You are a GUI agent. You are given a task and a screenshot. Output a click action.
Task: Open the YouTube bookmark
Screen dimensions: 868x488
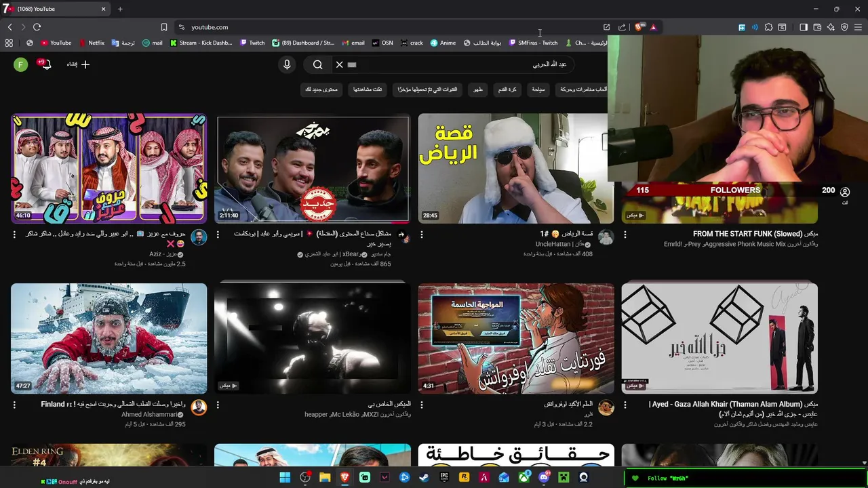click(x=56, y=43)
